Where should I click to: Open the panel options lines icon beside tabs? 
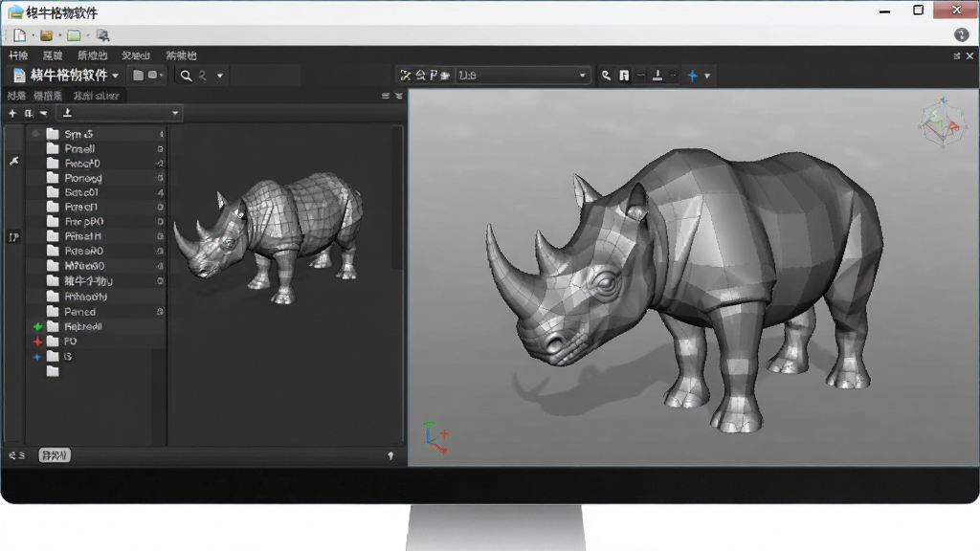coord(386,96)
